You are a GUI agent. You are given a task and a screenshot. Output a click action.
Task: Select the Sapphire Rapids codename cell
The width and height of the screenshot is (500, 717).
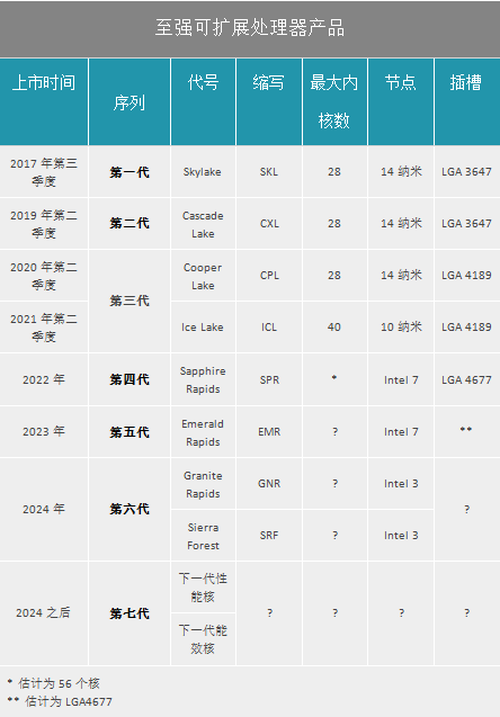pyautogui.click(x=203, y=380)
